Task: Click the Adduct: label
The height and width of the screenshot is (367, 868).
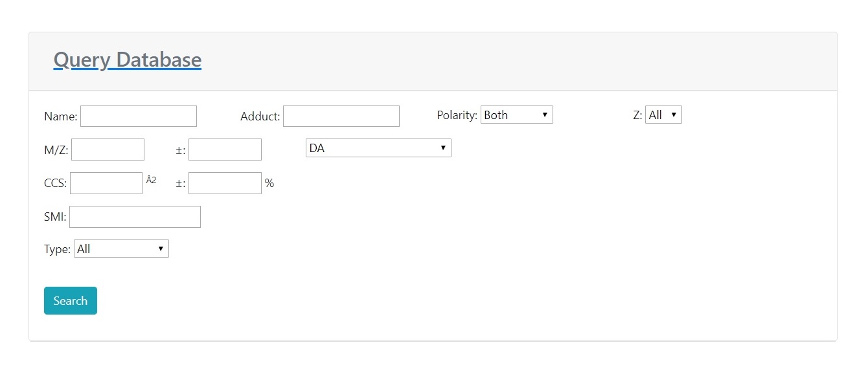Action: click(260, 117)
